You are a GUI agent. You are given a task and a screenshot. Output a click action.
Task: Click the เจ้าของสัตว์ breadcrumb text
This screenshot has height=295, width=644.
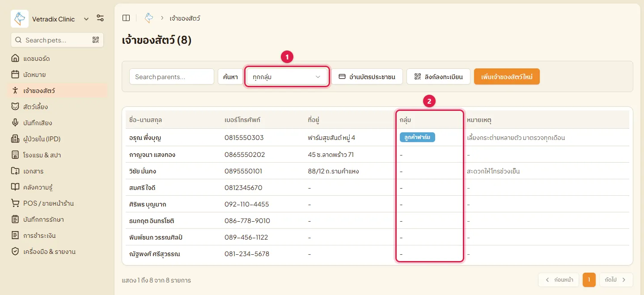coord(185,18)
